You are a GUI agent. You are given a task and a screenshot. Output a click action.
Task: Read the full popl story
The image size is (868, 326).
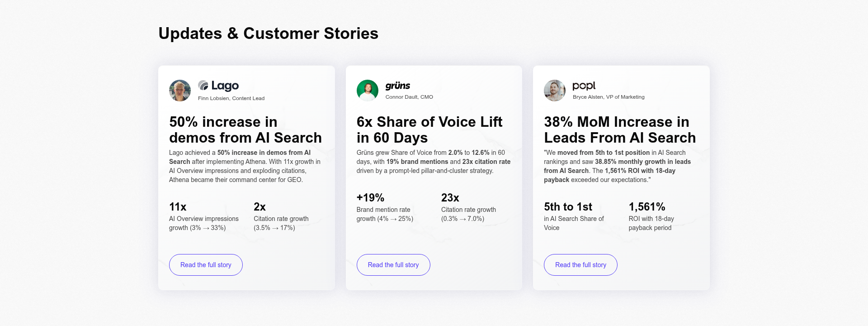click(x=580, y=265)
